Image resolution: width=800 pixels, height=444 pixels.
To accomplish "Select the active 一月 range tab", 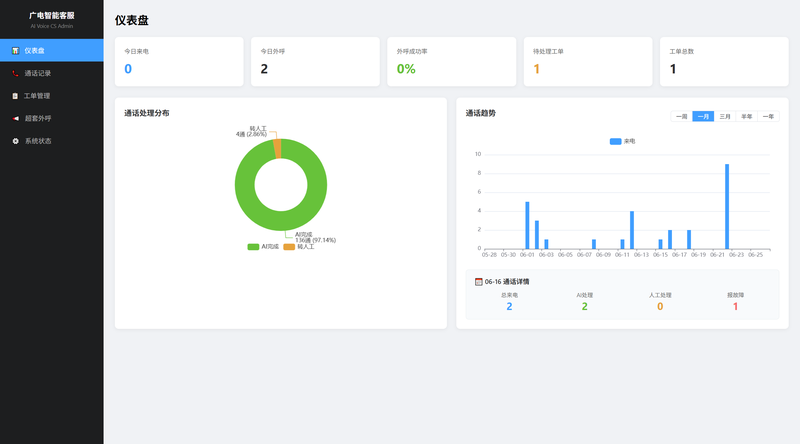I will pyautogui.click(x=703, y=116).
